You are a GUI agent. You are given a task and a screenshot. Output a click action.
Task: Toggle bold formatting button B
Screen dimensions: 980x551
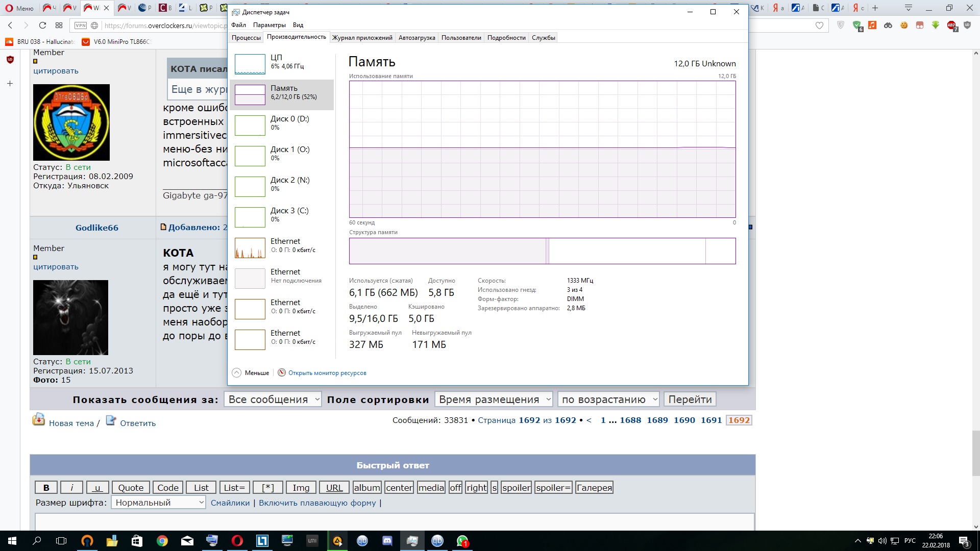(46, 488)
